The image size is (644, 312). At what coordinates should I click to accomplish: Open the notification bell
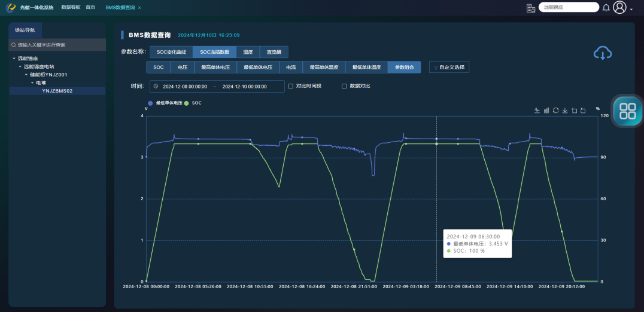[606, 8]
